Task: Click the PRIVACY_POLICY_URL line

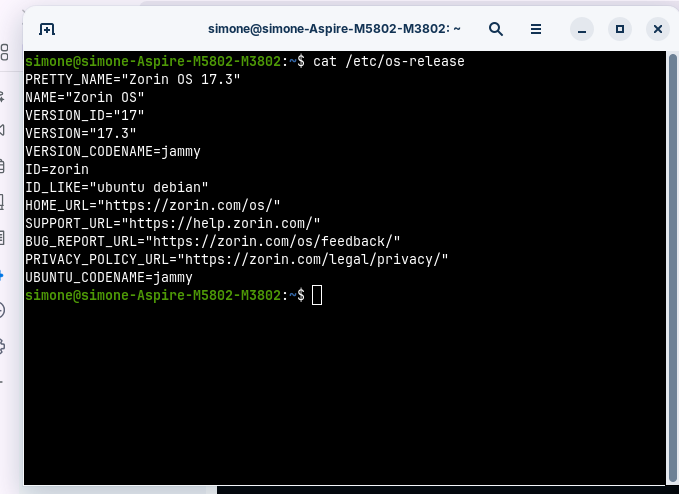Action: [x=236, y=259]
